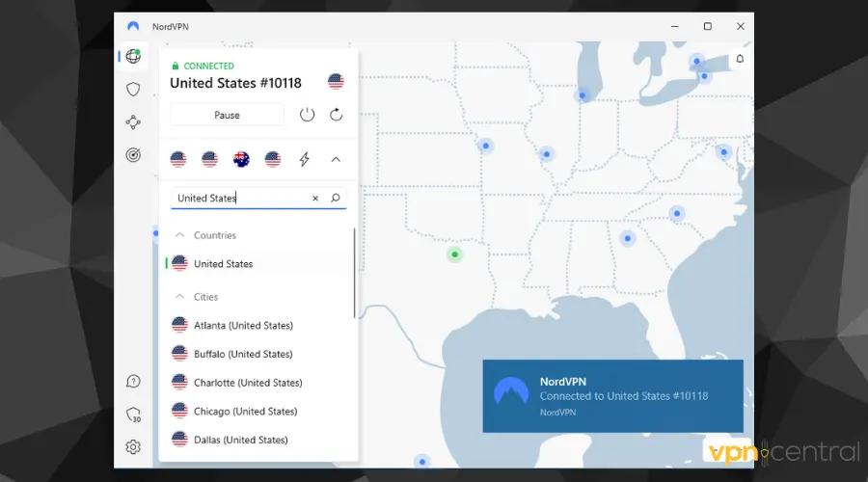Click the Saint Louis server dot on map
The image size is (868, 482).
[547, 154]
